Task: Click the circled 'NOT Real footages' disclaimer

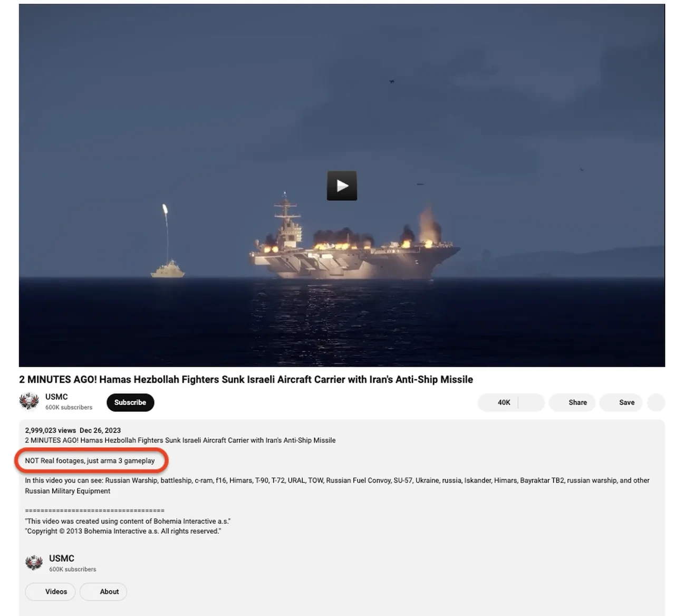Action: click(x=90, y=460)
